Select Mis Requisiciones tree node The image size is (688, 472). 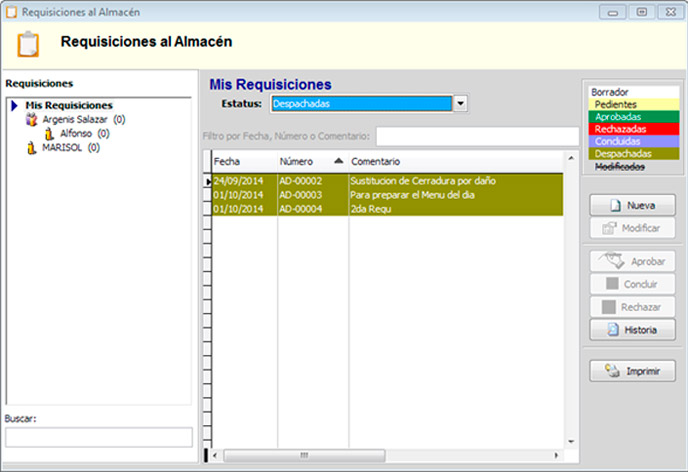click(x=68, y=105)
